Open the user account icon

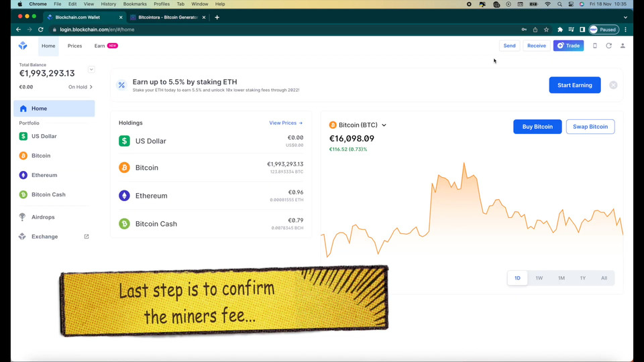coord(623,46)
